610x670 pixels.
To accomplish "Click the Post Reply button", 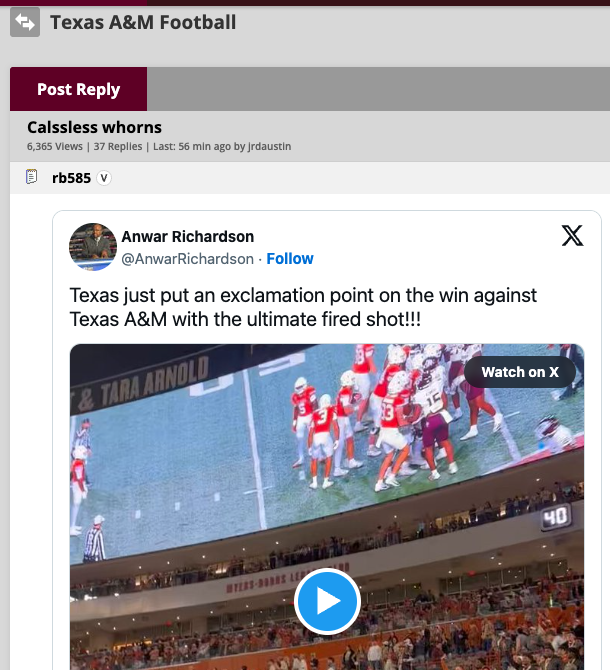I will [78, 89].
